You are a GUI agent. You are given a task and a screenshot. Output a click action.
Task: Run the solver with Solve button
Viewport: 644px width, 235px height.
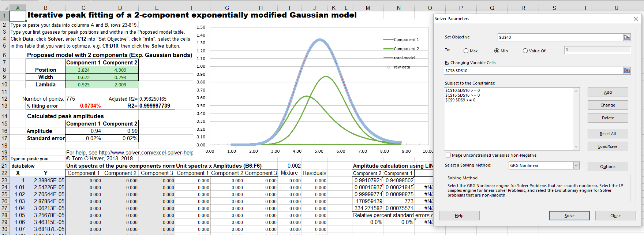(x=569, y=216)
